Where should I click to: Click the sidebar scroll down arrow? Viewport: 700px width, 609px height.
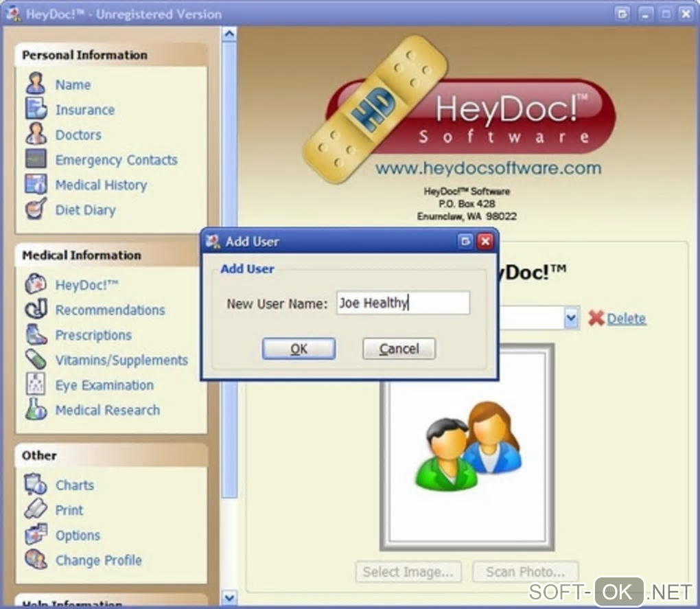[x=229, y=597]
